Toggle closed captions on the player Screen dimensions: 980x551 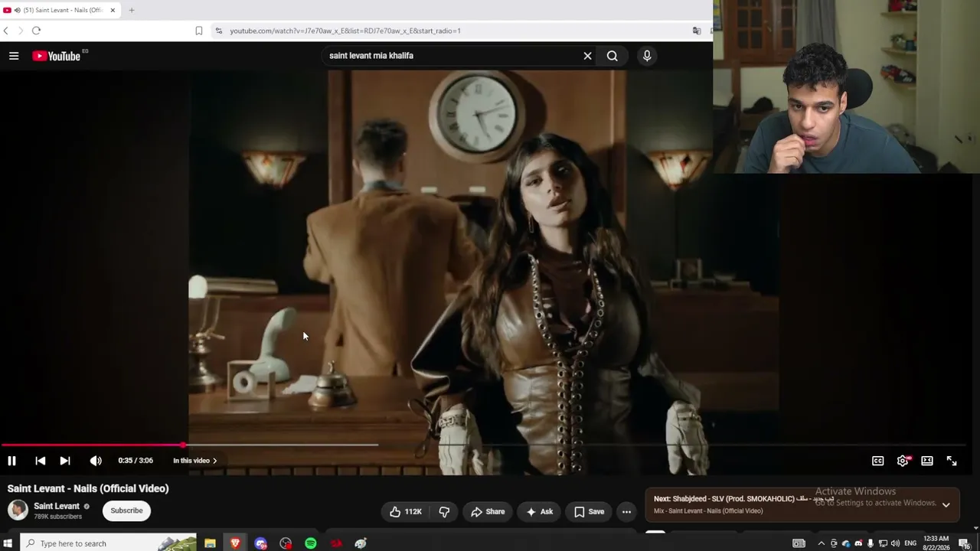(878, 461)
